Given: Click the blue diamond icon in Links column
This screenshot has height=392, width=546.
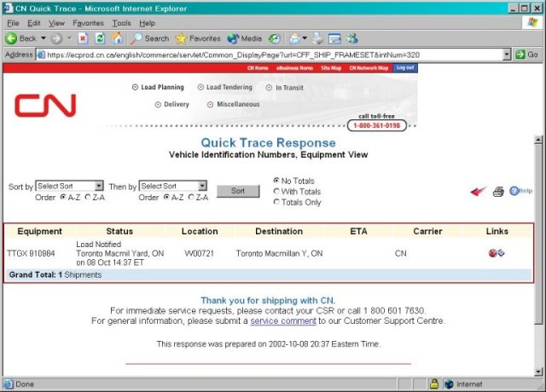Looking at the screenshot, I should click(501, 253).
